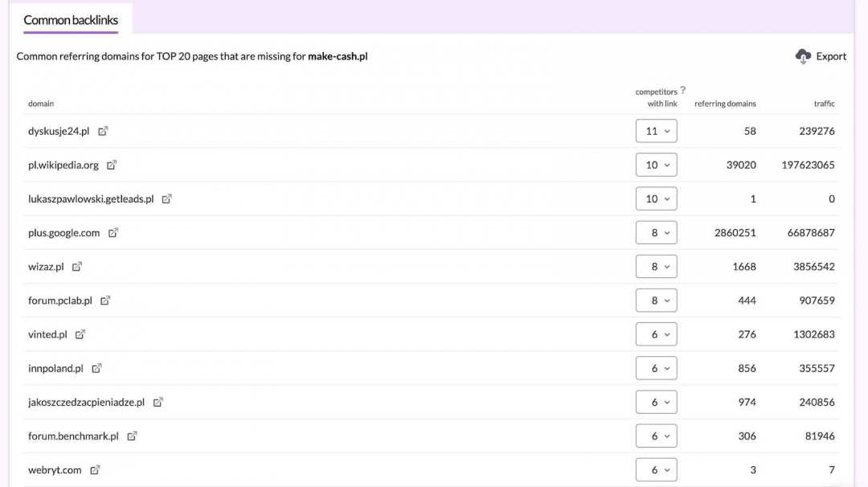868x487 pixels.
Task: Open competitors dropdown for forum.benchmark.pl
Action: tap(656, 436)
